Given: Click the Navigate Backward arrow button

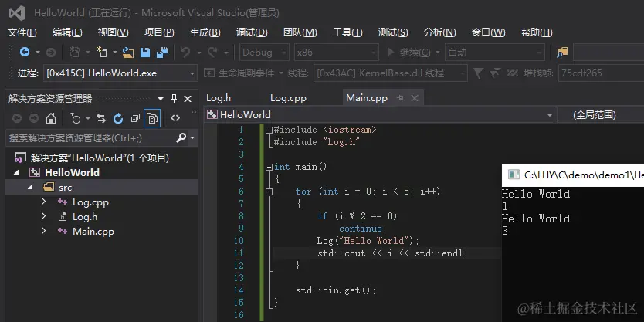Looking at the screenshot, I should pos(25,53).
